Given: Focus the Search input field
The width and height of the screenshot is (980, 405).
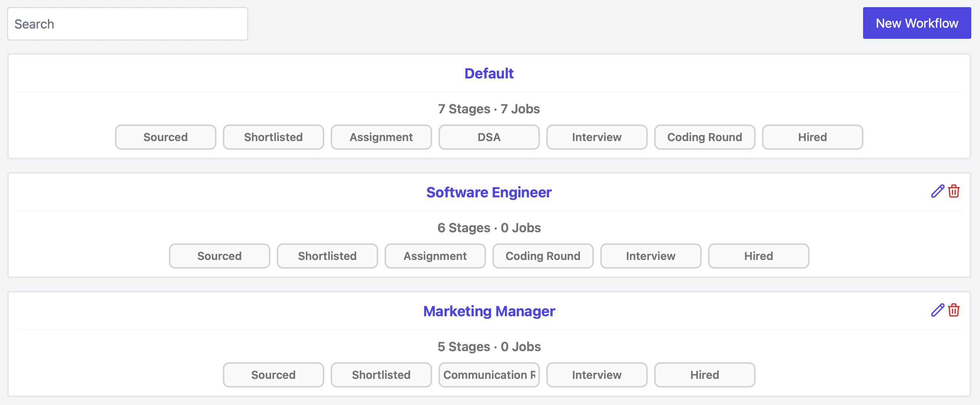Looking at the screenshot, I should (x=128, y=24).
